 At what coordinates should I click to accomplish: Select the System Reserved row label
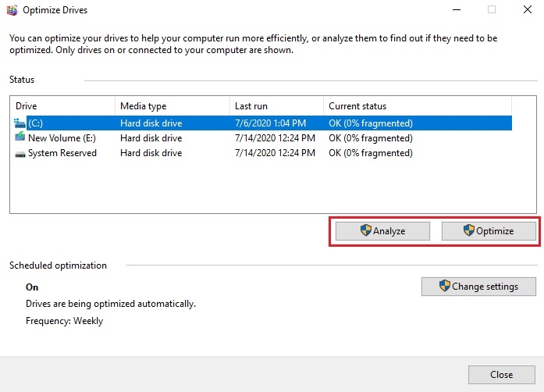pyautogui.click(x=62, y=153)
